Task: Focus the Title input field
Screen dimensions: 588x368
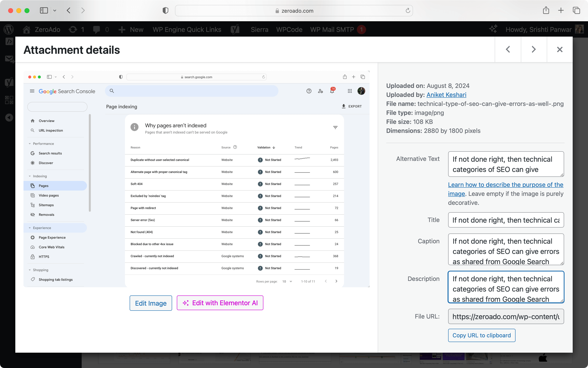Action: click(x=506, y=220)
